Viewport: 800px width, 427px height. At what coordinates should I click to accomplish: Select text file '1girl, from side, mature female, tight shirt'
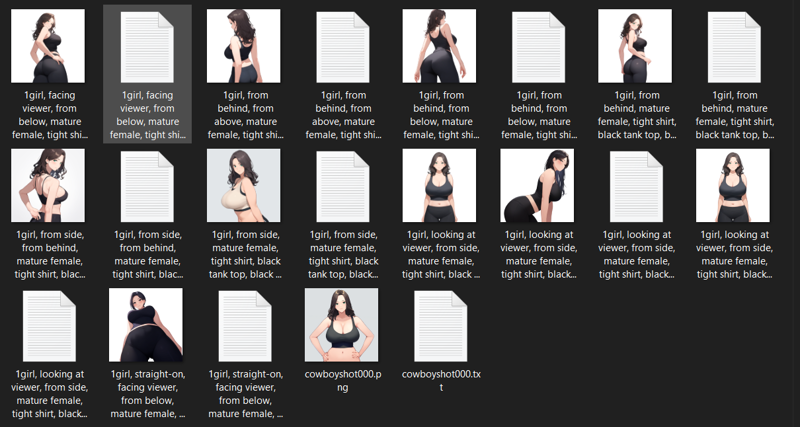pyautogui.click(x=343, y=187)
